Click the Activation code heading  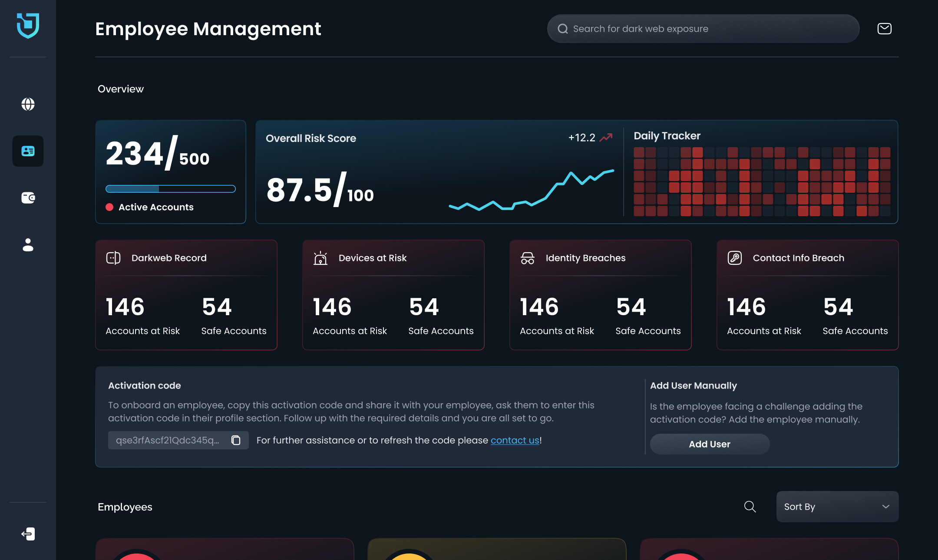click(145, 385)
